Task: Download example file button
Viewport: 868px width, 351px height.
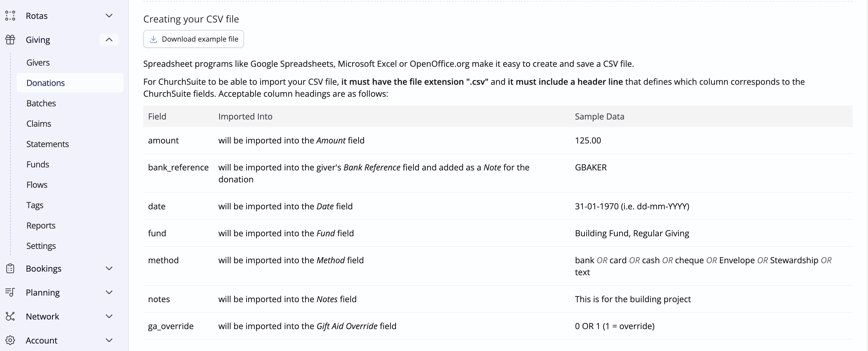Action: click(x=193, y=39)
